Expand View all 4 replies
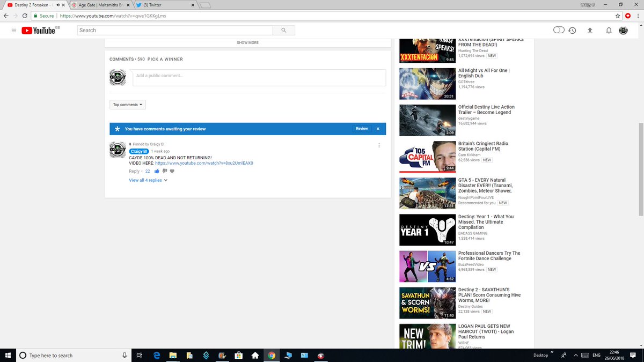This screenshot has height=362, width=644. coord(148,180)
